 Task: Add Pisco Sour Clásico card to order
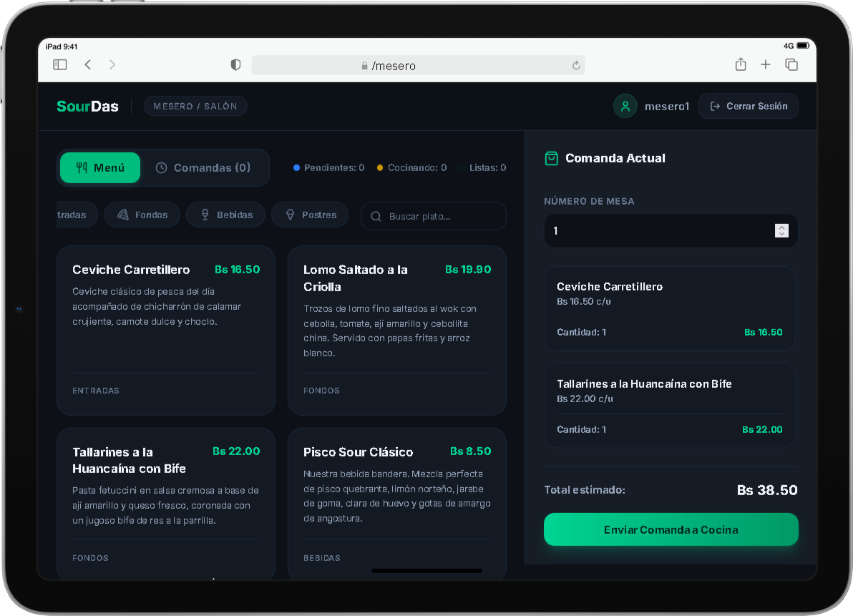point(397,503)
